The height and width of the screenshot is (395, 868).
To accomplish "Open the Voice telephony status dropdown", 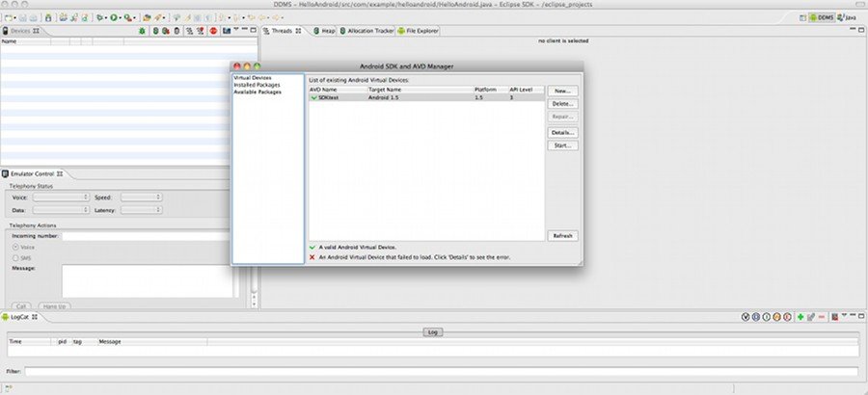I will [x=61, y=197].
